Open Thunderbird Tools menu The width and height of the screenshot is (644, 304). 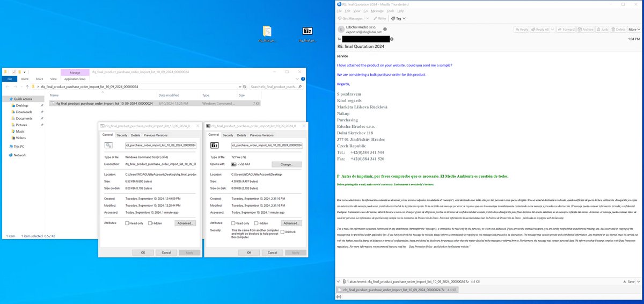click(x=391, y=11)
